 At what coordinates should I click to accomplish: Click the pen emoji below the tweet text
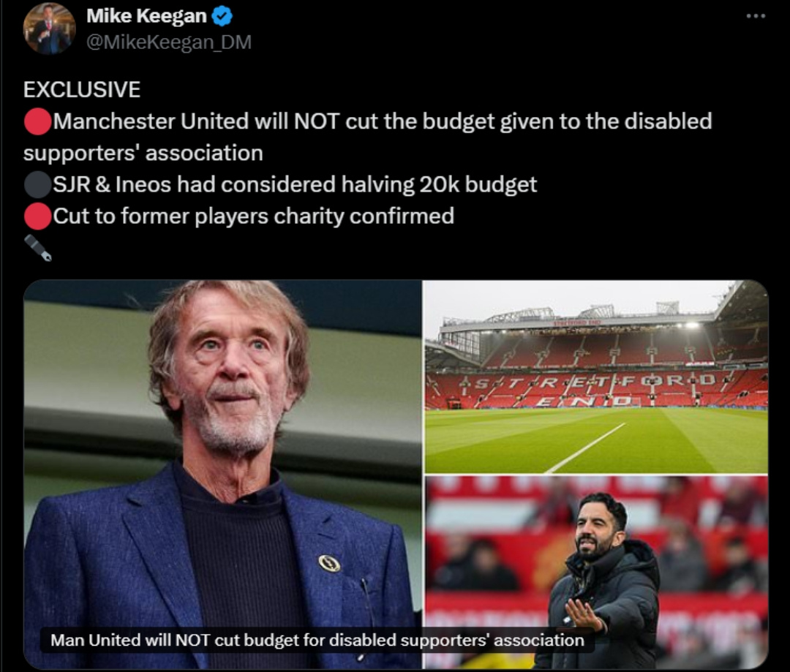[x=38, y=248]
